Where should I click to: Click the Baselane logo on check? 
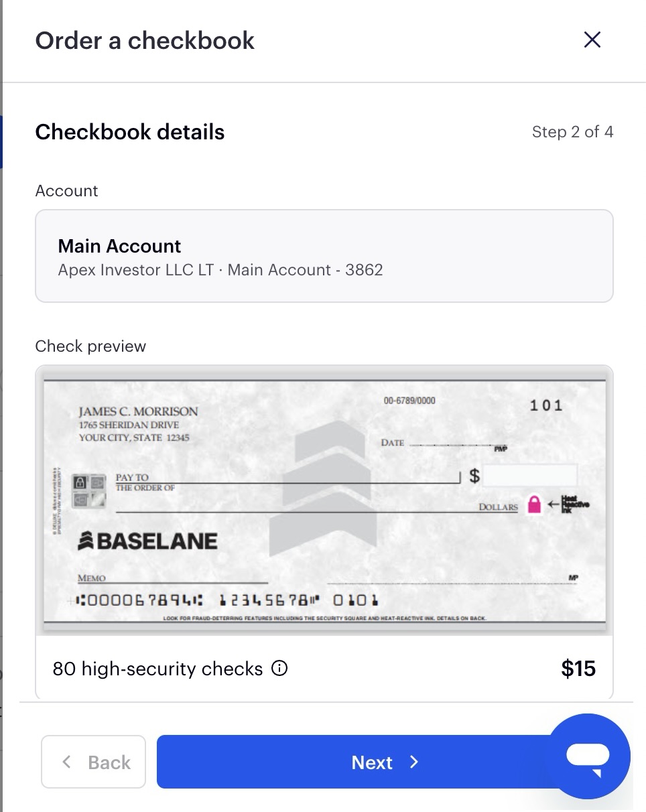(x=147, y=541)
